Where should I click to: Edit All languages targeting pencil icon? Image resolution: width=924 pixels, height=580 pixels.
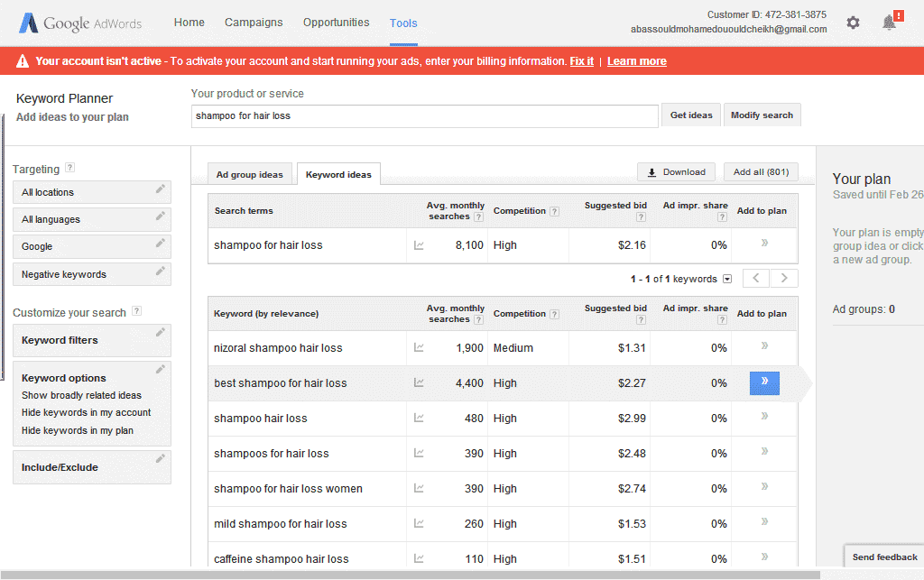[160, 216]
